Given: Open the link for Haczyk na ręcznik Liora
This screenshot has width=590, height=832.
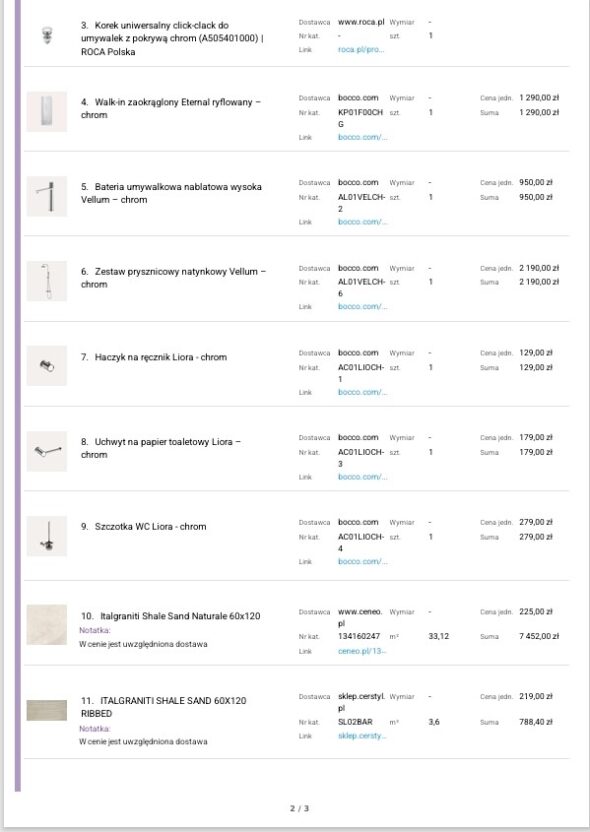Looking at the screenshot, I should pyautogui.click(x=362, y=392).
